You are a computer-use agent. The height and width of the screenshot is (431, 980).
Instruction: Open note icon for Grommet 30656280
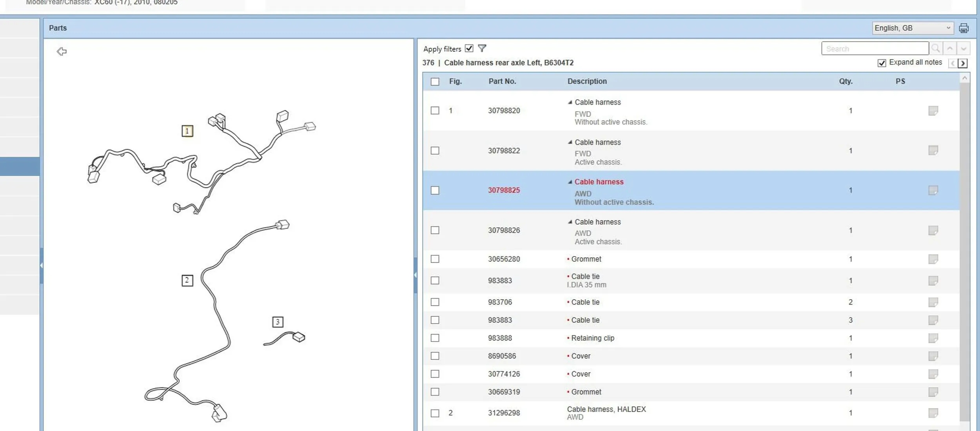coord(933,259)
